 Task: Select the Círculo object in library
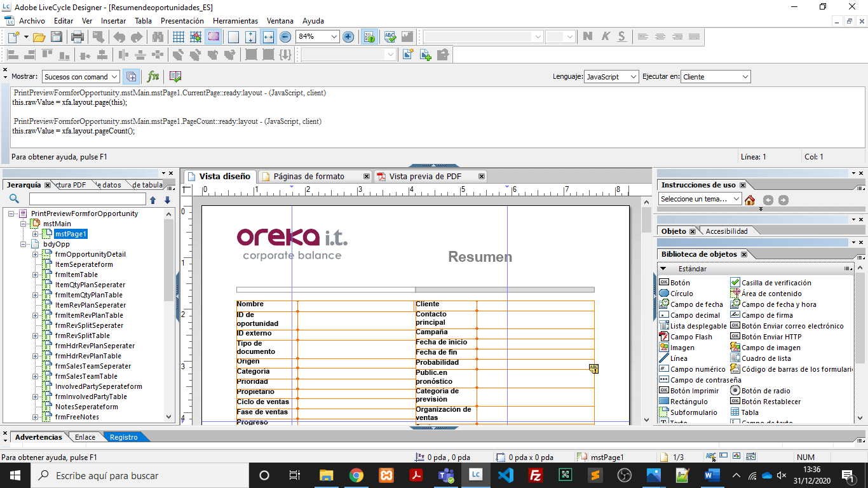coord(676,294)
